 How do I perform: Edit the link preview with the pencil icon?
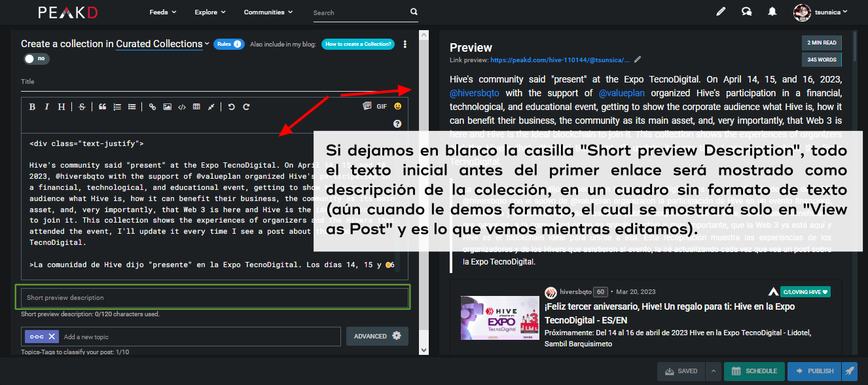(638, 59)
